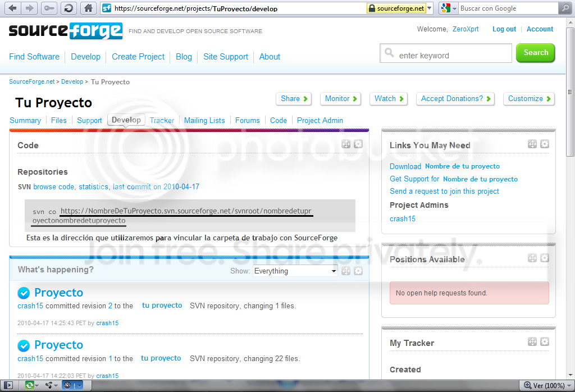This screenshot has height=392, width=575.
Task: Click the password wand key icon
Action: coord(49,8)
